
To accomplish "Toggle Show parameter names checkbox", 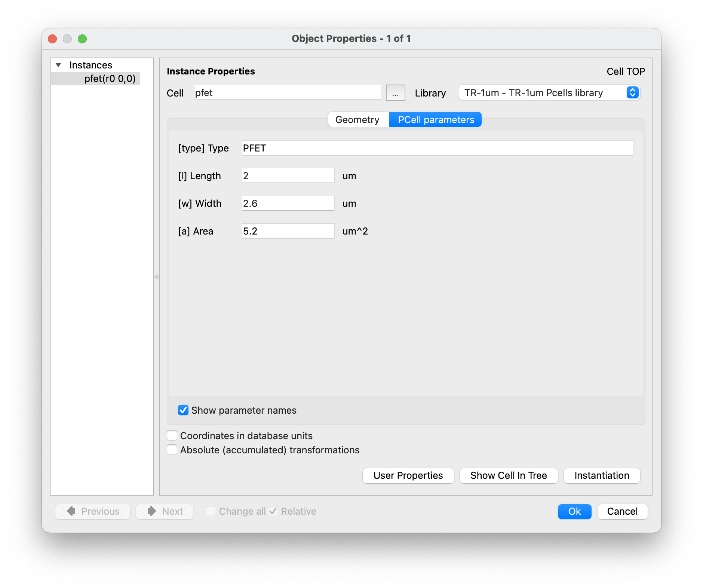I will [x=183, y=410].
